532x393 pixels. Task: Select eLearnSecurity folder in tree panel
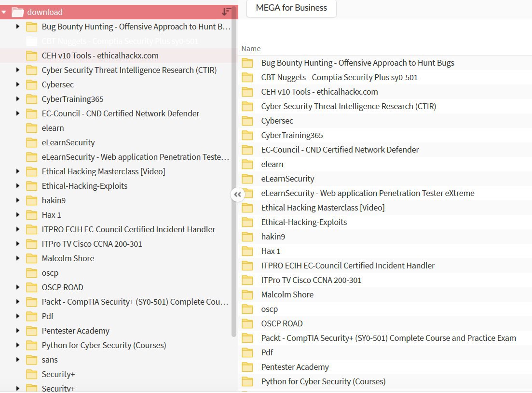(68, 142)
